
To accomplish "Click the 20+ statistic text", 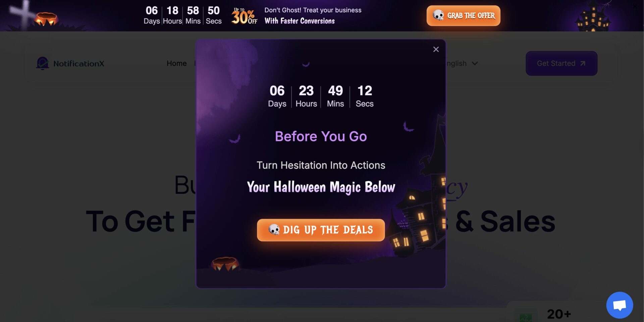I will click(x=559, y=314).
